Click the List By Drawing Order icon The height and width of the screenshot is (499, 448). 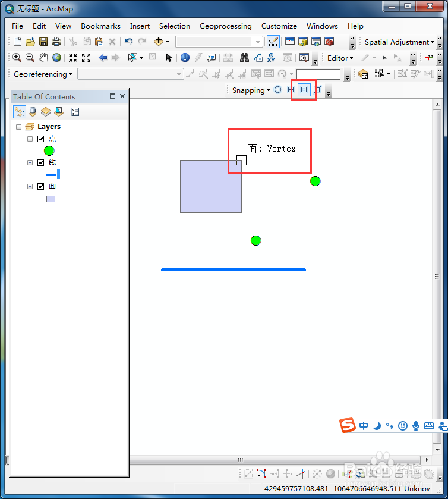coord(20,112)
